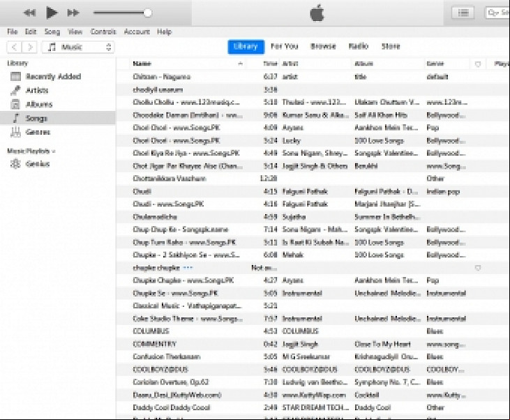Open the Genius playlist in the sidebar
The height and width of the screenshot is (420, 510).
[x=58, y=164]
